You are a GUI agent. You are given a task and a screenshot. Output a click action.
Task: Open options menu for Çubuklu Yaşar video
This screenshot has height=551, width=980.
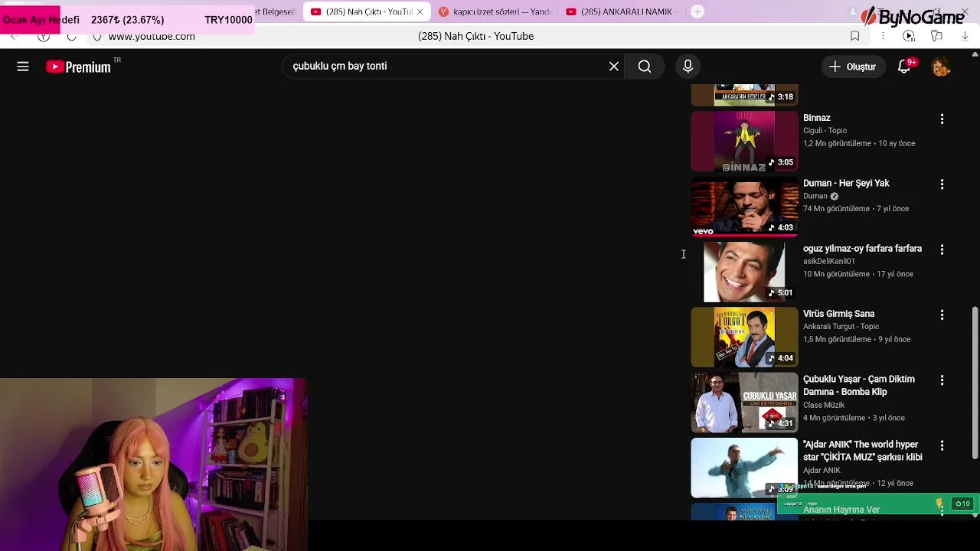942,380
